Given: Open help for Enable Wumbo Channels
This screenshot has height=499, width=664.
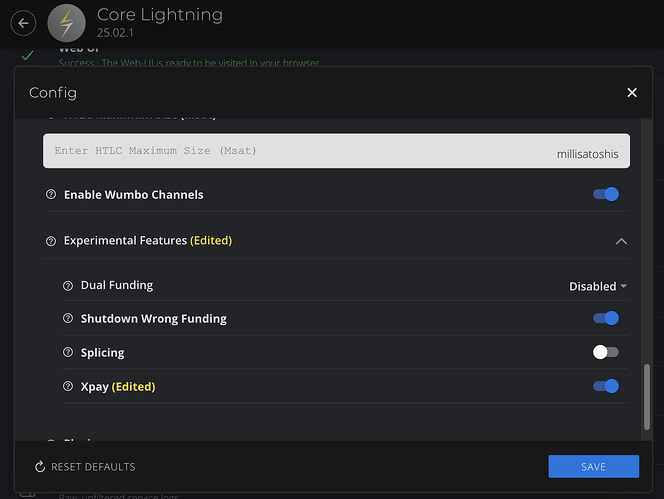Looking at the screenshot, I should pyautogui.click(x=51, y=194).
